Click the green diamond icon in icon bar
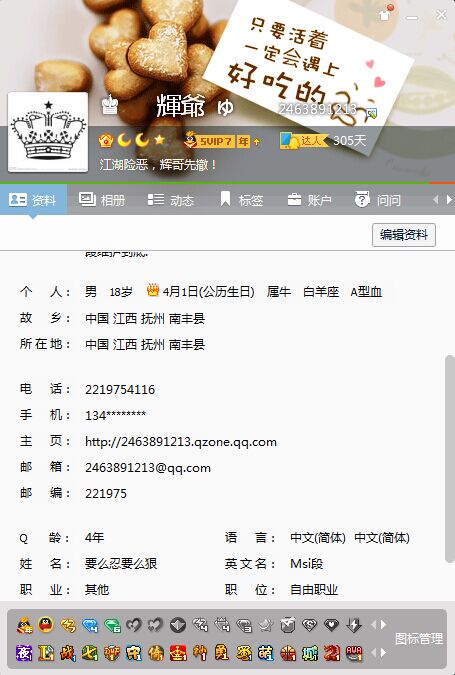This screenshot has height=675, width=455. coord(112,625)
